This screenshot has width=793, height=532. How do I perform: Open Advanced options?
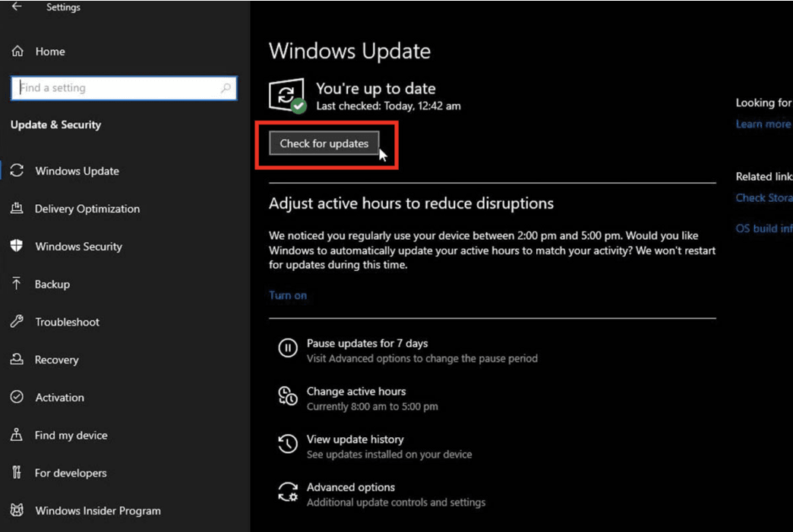pos(351,487)
